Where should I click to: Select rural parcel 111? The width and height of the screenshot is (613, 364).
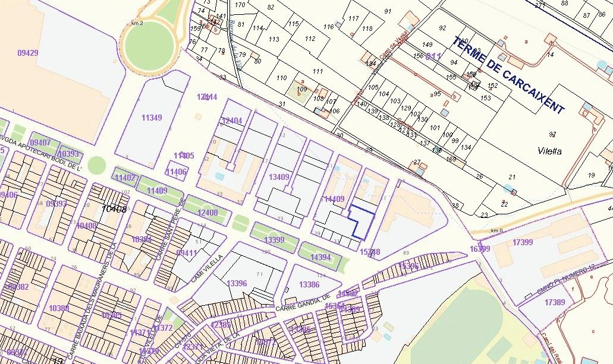pyautogui.click(x=318, y=71)
